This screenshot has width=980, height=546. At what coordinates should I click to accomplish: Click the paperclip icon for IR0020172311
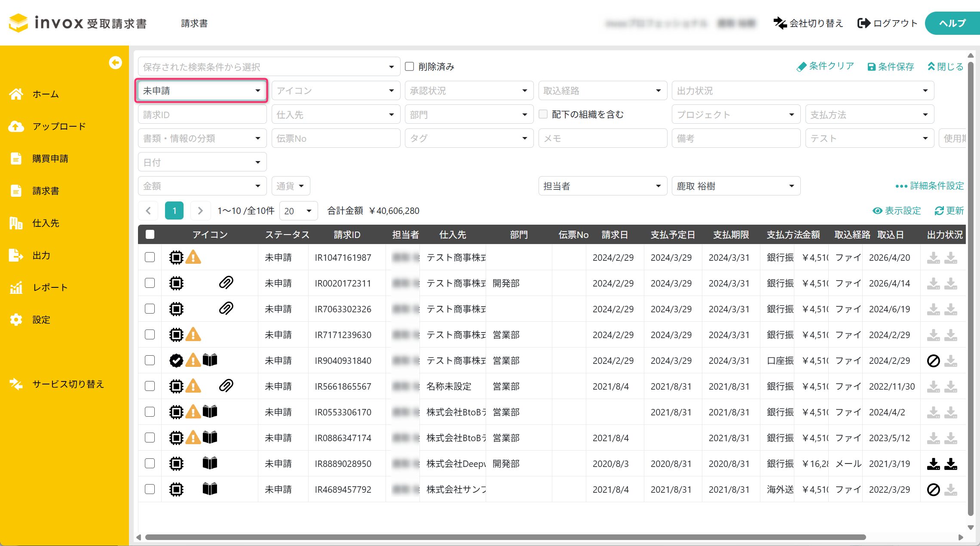tap(226, 283)
